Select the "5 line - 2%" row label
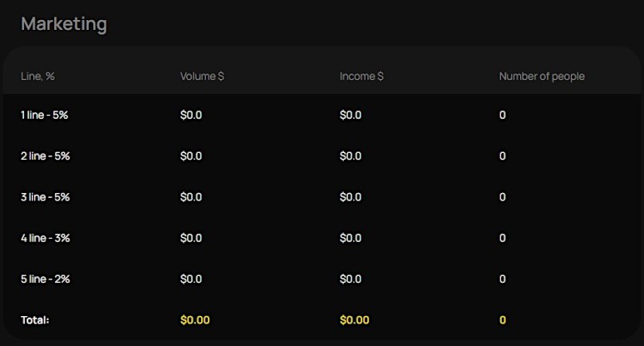 (x=45, y=279)
